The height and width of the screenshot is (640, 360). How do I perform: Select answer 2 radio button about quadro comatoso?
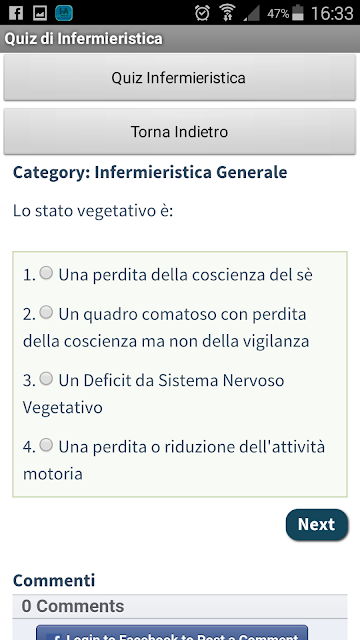pyautogui.click(x=46, y=312)
